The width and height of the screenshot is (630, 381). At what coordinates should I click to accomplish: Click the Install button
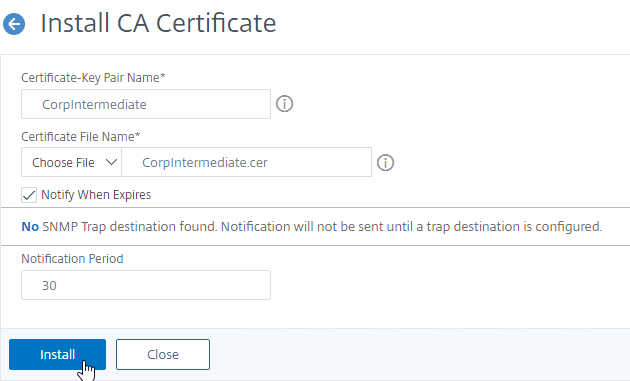pyautogui.click(x=57, y=354)
